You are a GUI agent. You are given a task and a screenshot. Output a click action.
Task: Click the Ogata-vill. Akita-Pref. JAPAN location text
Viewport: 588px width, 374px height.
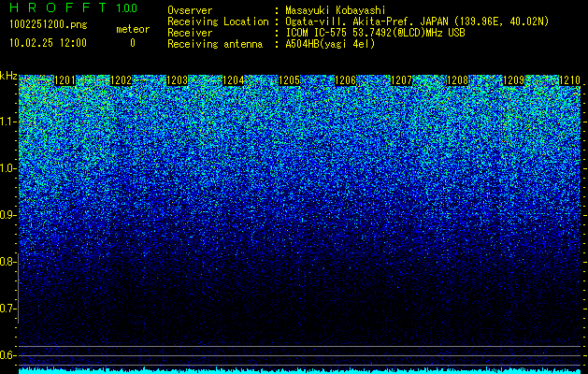pyautogui.click(x=417, y=22)
